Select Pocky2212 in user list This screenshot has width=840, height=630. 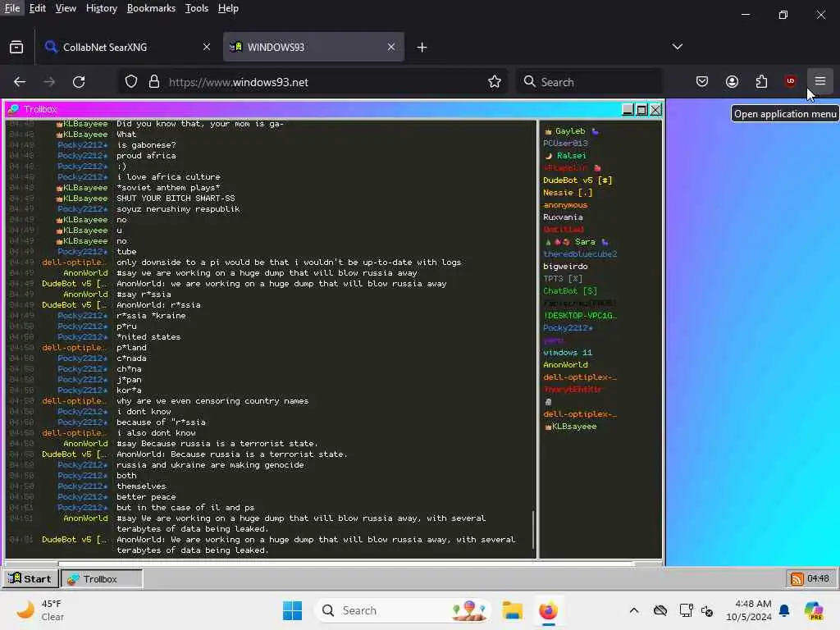pos(568,328)
